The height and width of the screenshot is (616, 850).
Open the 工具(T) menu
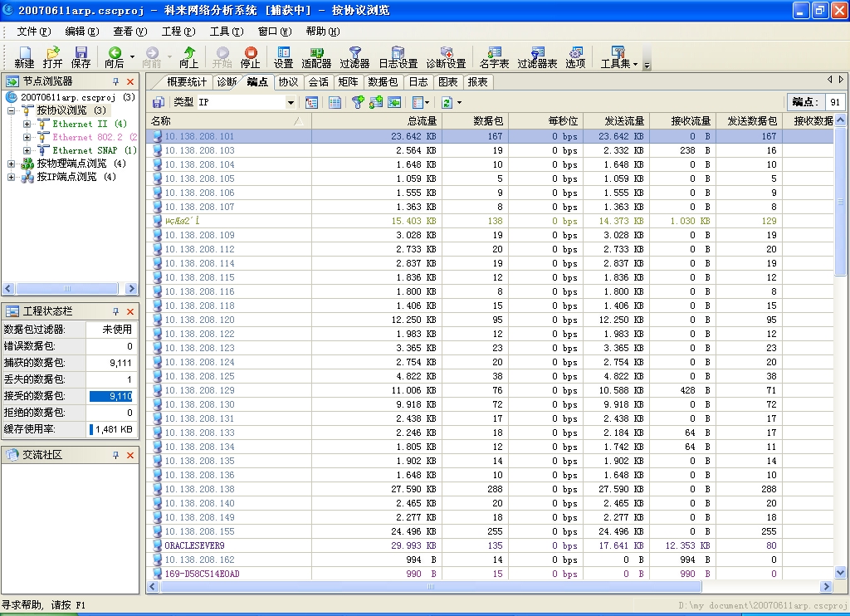click(226, 32)
